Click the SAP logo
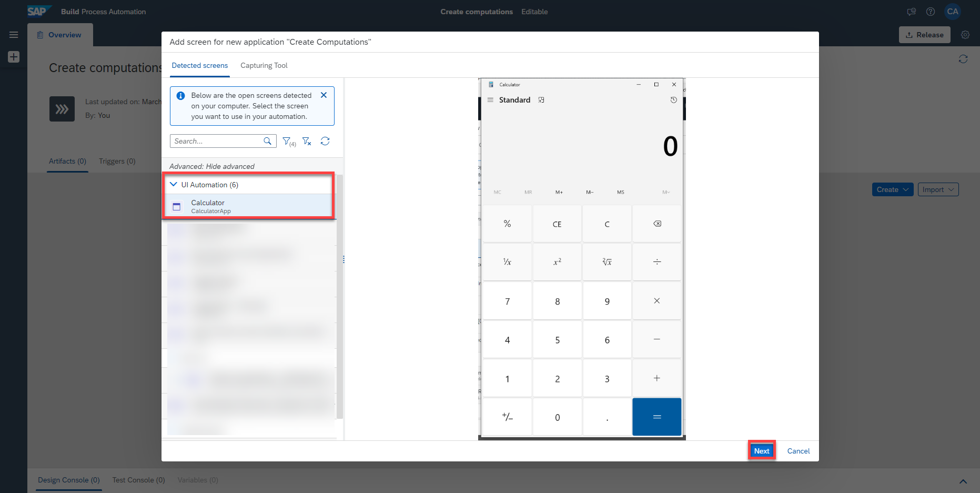The image size is (980, 493). (39, 11)
